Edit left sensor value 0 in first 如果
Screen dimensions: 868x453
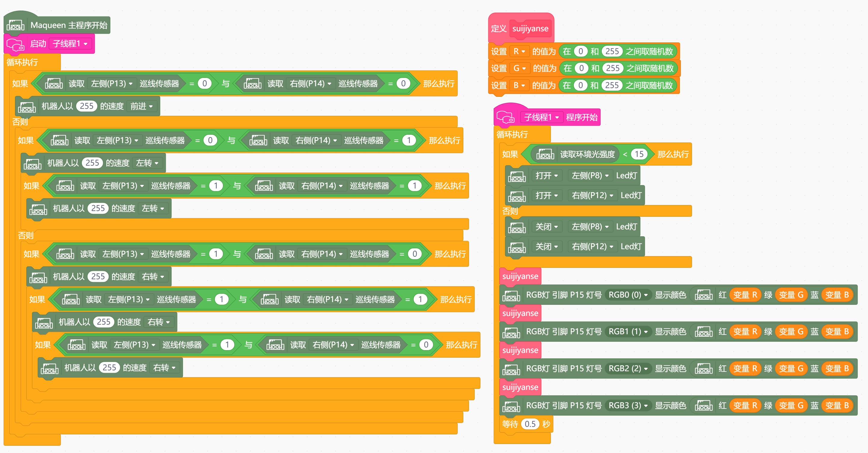click(x=205, y=84)
